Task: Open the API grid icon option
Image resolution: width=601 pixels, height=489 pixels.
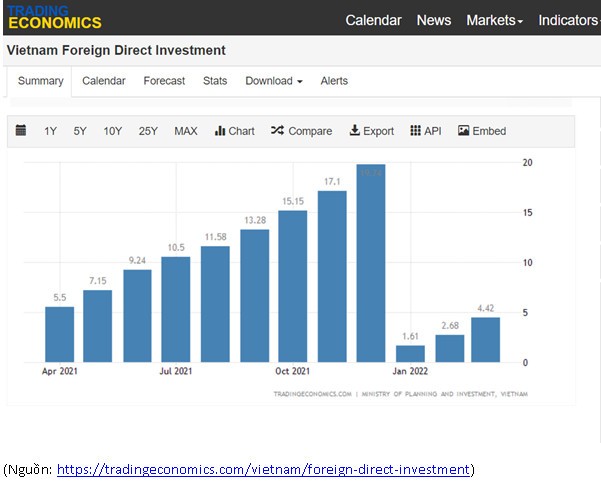Action: (425, 131)
